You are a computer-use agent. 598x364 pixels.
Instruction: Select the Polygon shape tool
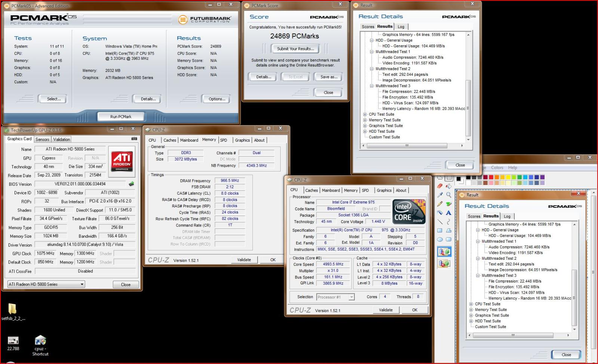point(449,231)
